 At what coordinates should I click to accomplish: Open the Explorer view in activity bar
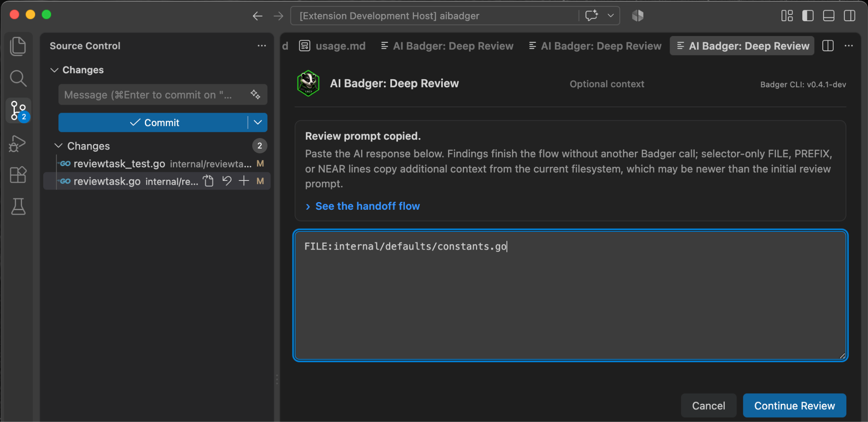coord(18,46)
